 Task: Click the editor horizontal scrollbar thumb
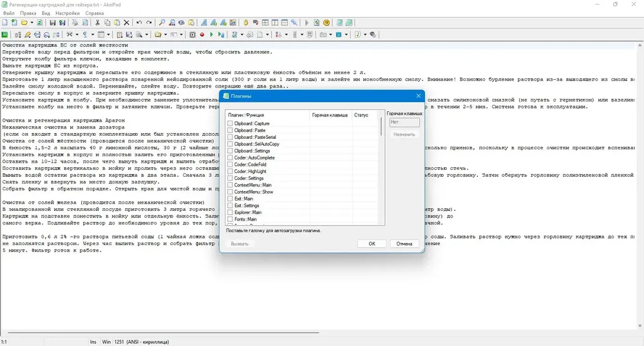click(163, 333)
